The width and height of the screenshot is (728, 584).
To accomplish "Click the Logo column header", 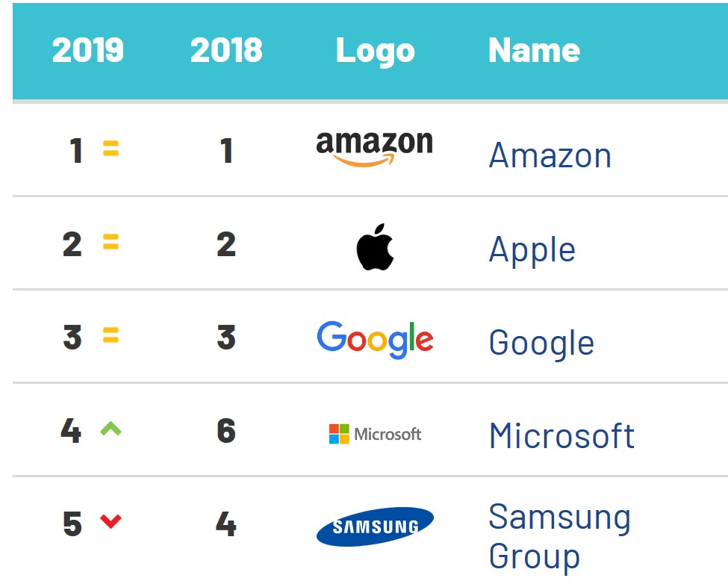I will point(375,50).
